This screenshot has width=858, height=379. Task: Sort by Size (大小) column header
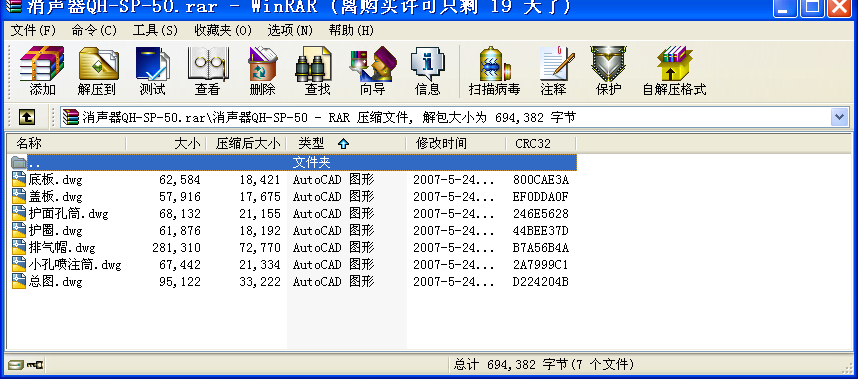pos(166,144)
